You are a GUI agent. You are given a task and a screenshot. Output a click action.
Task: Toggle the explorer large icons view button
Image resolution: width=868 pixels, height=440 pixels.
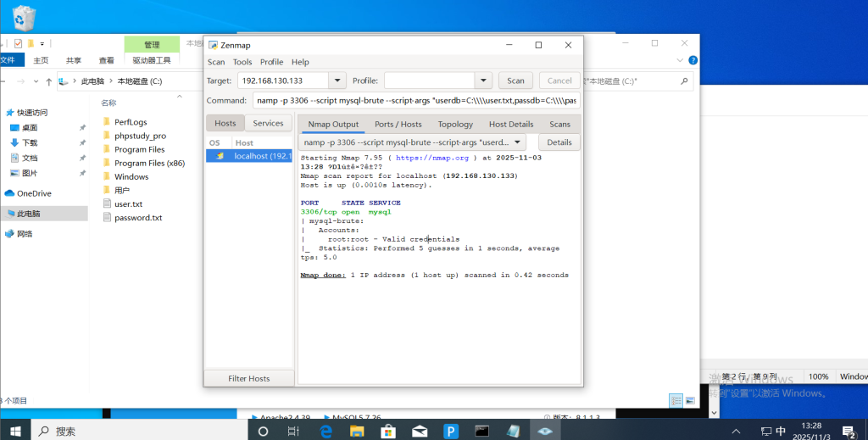point(690,400)
